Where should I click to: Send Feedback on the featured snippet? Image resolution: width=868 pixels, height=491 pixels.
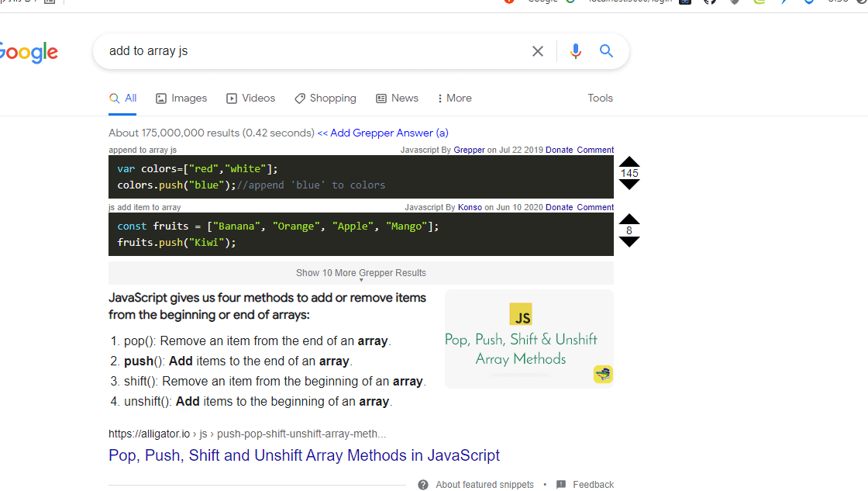point(593,485)
